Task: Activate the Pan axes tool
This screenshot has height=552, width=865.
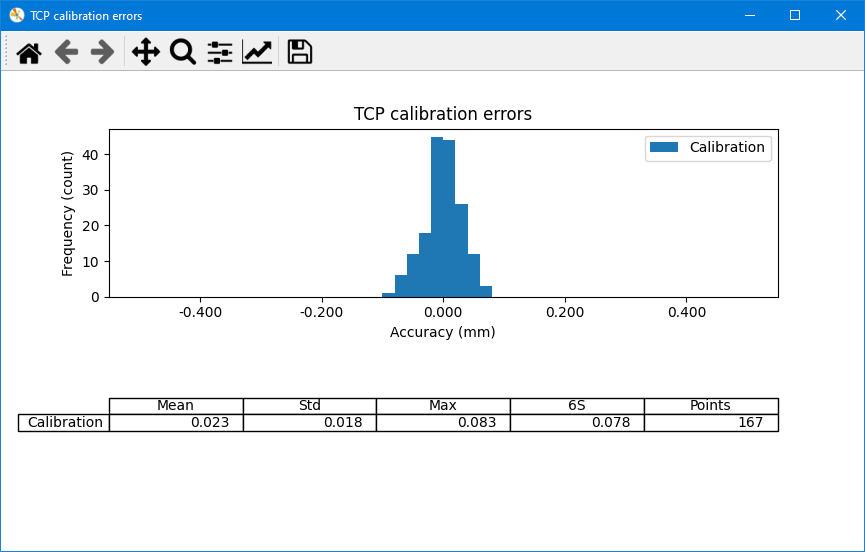Action: (146, 53)
